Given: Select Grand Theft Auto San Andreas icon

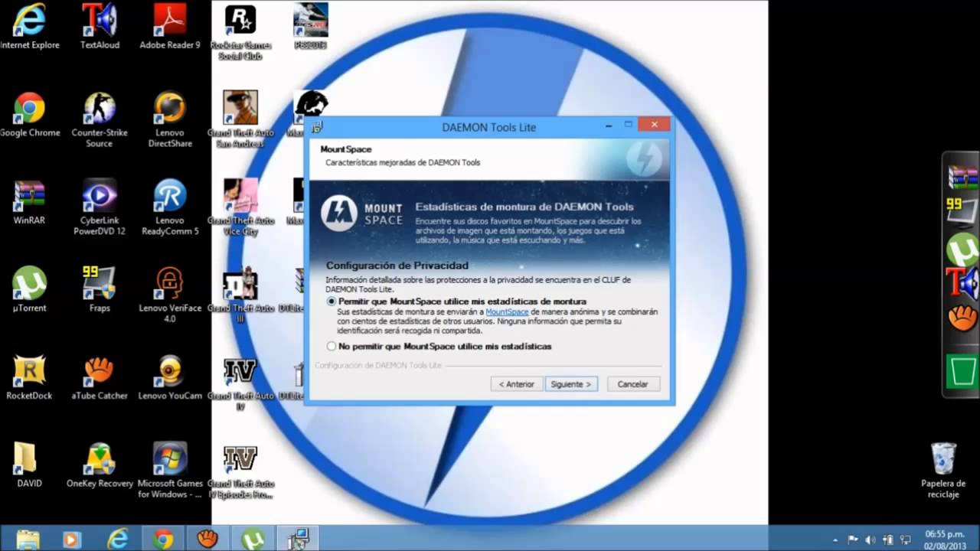Looking at the screenshot, I should [x=240, y=119].
